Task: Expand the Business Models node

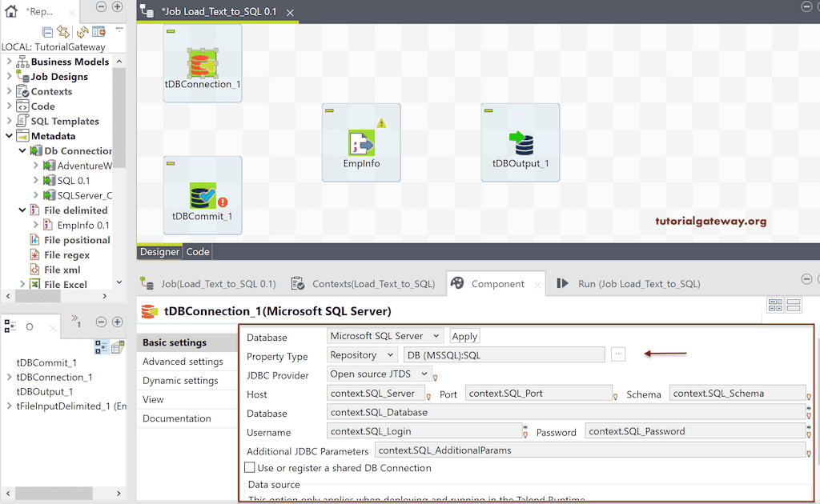Action: 9,61
